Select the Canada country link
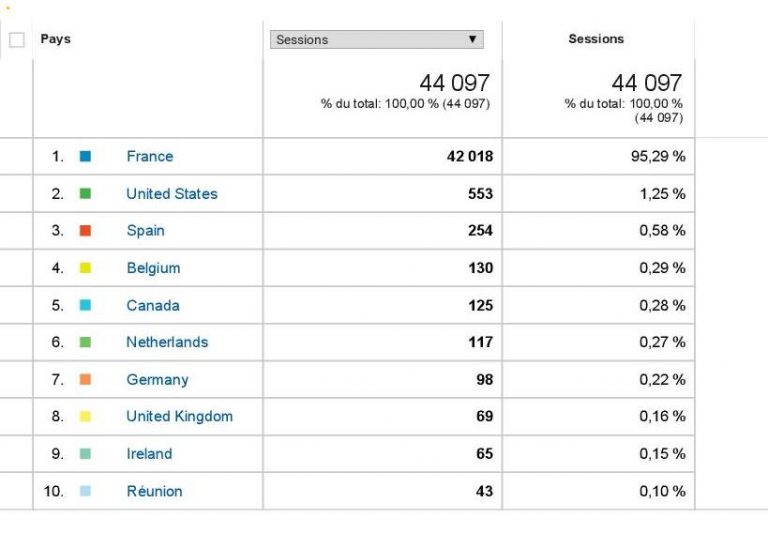The image size is (768, 548). pos(153,305)
